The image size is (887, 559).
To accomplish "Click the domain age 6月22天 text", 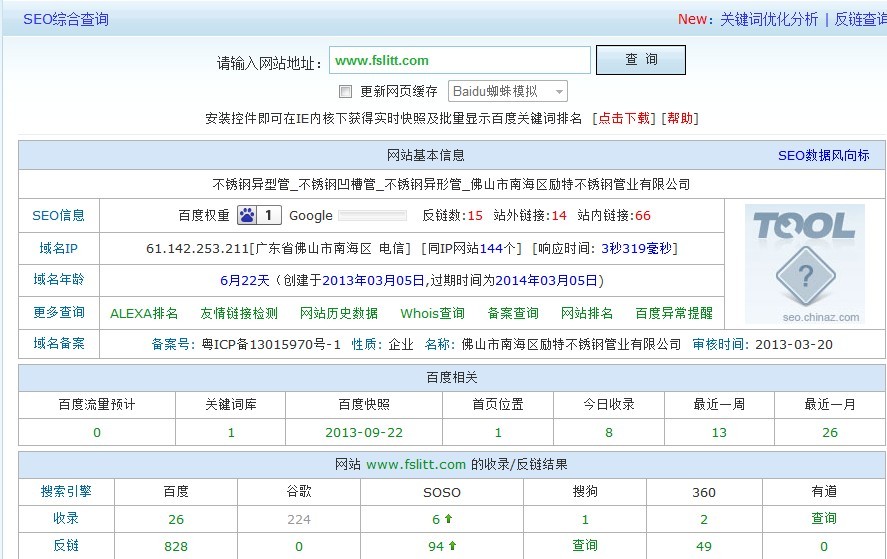I will coord(244,281).
